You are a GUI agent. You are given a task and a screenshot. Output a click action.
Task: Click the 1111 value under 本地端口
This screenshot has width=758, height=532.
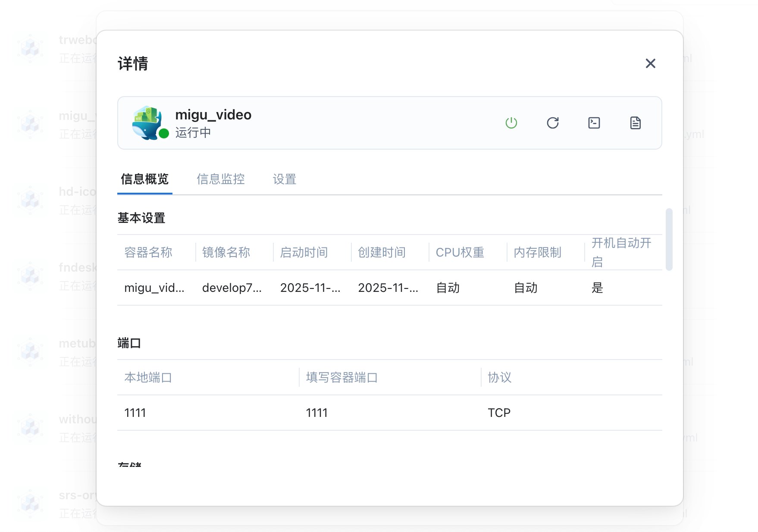pos(135,413)
